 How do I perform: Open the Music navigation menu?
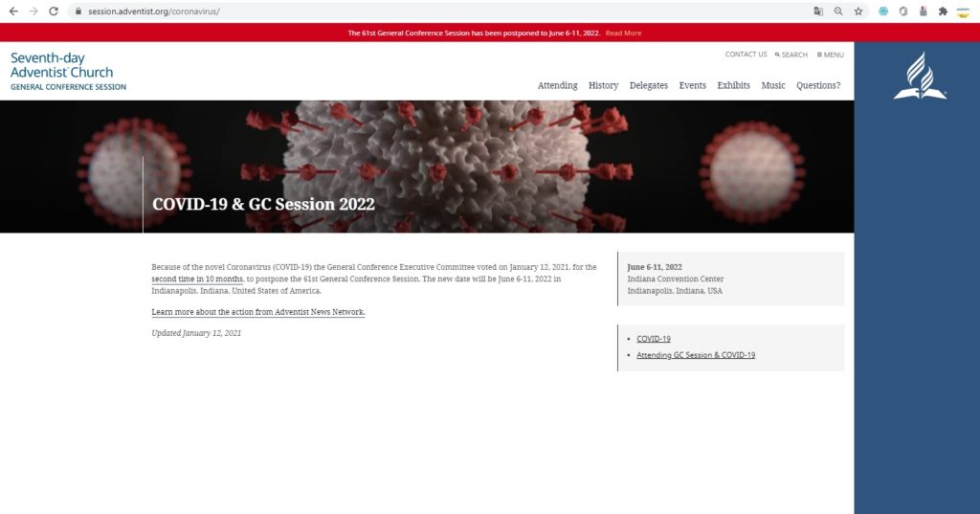773,86
